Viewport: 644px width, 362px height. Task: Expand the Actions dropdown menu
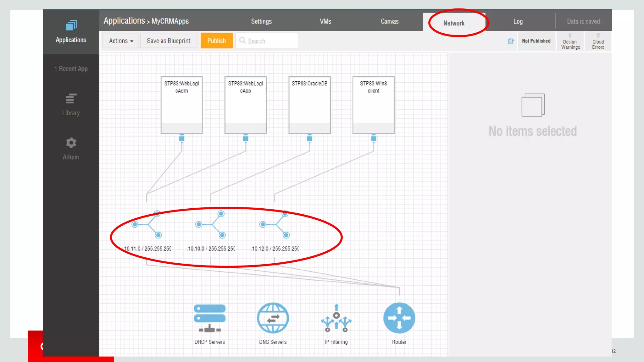coord(121,41)
